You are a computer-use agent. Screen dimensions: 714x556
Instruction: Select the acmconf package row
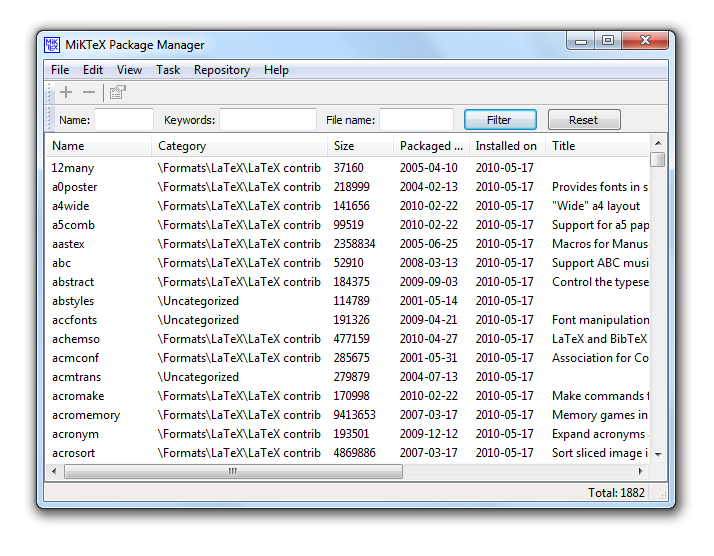click(x=347, y=358)
